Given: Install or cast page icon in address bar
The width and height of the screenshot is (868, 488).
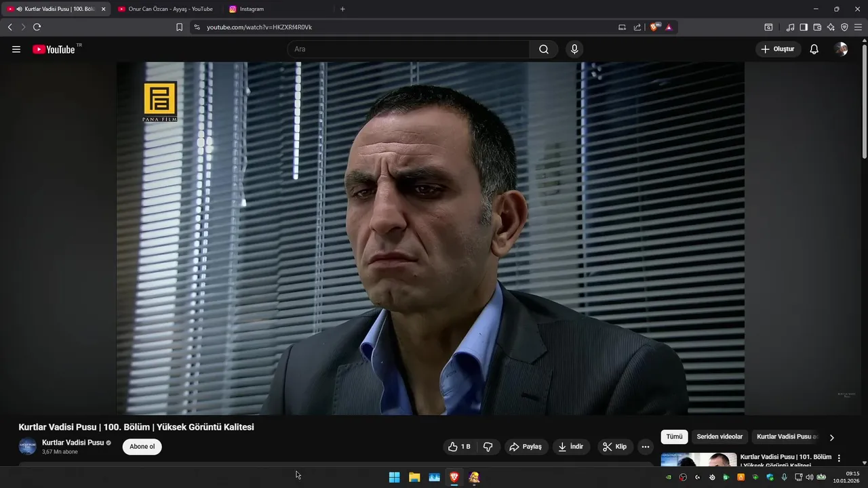Looking at the screenshot, I should (622, 27).
